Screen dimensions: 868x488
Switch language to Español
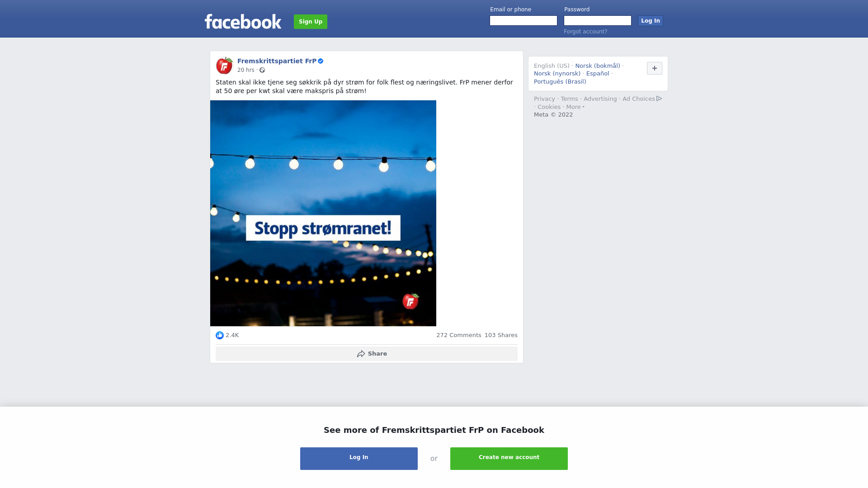tap(598, 74)
